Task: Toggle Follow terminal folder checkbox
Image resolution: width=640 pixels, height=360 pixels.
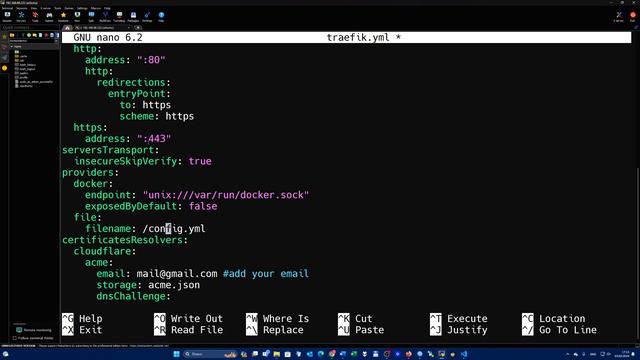Action: 15,338
